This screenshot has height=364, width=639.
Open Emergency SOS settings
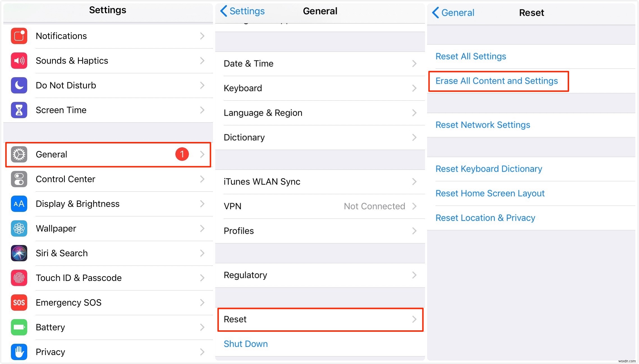pyautogui.click(x=107, y=302)
